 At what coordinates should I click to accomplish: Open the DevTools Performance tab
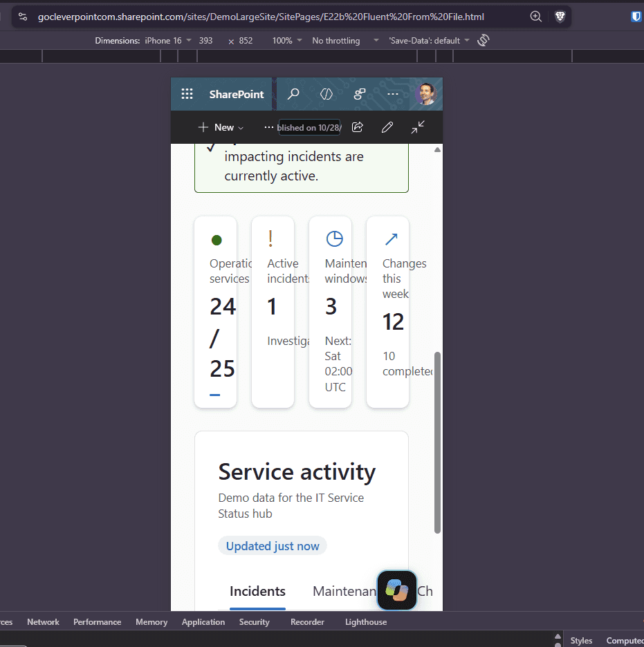pos(97,622)
